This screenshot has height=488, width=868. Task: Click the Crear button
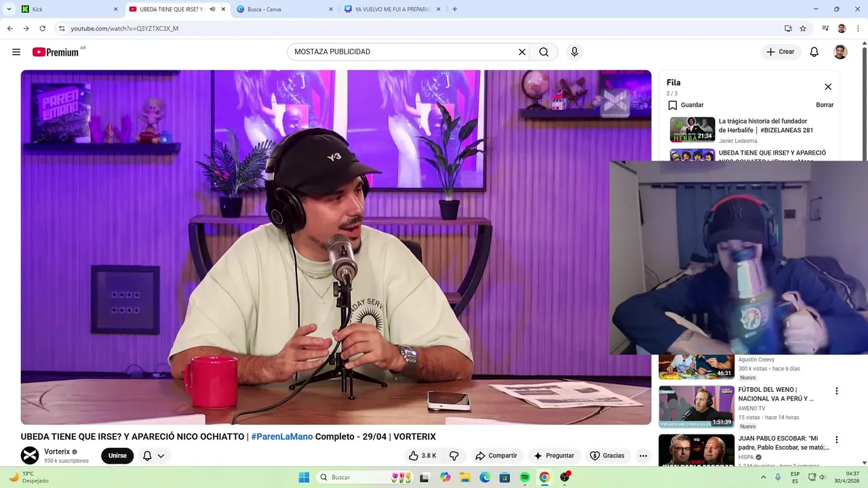tap(781, 52)
